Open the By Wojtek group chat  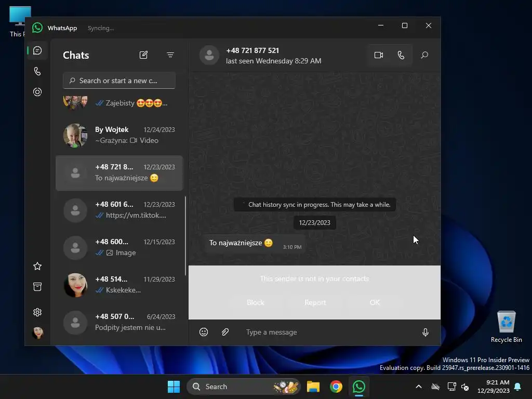point(119,136)
